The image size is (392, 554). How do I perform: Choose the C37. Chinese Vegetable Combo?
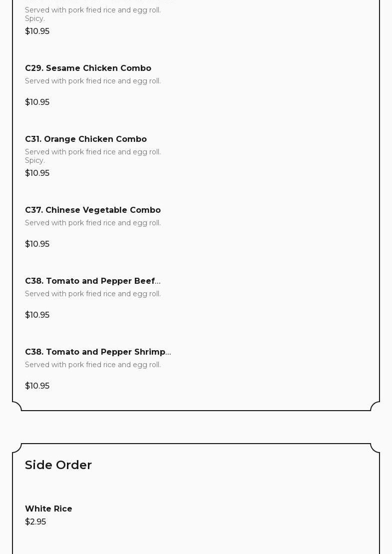point(93,210)
